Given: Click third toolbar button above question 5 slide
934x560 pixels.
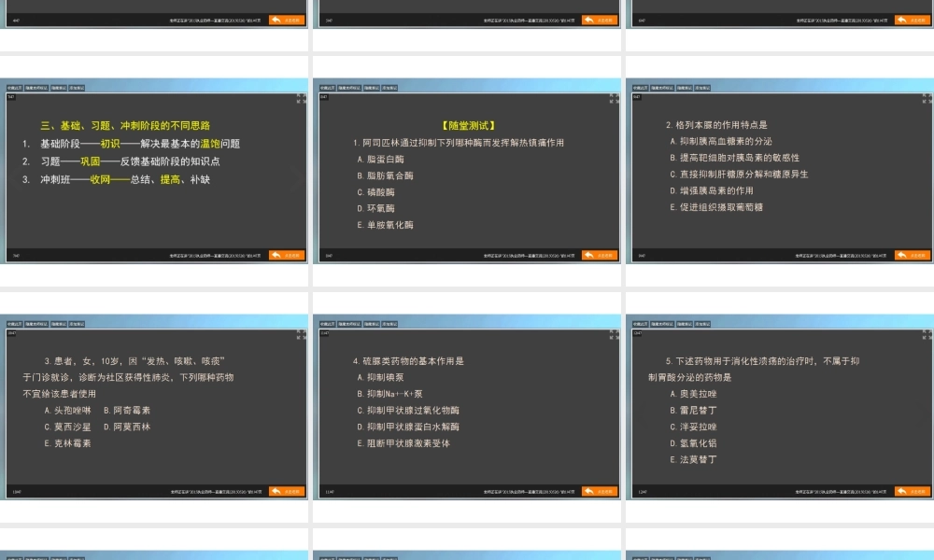Looking at the screenshot, I should (x=685, y=324).
